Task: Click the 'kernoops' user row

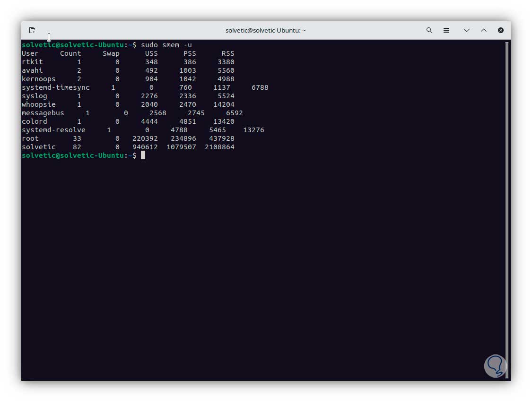Action: pos(128,78)
